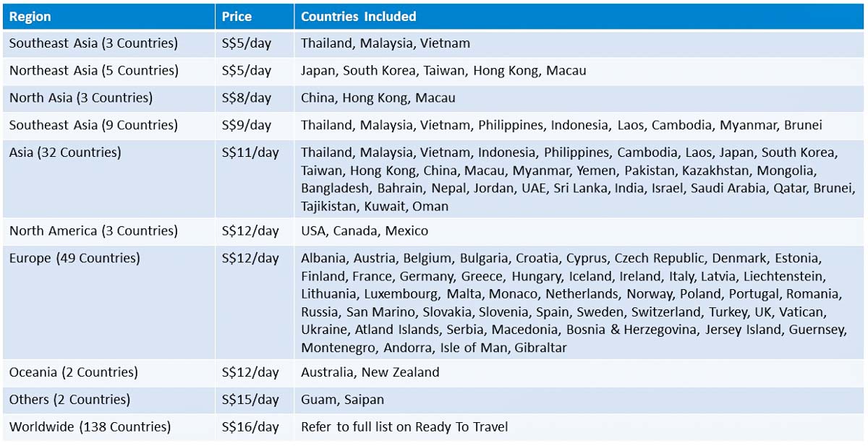Select Worldwide (138 Countries) region cell

click(109, 427)
